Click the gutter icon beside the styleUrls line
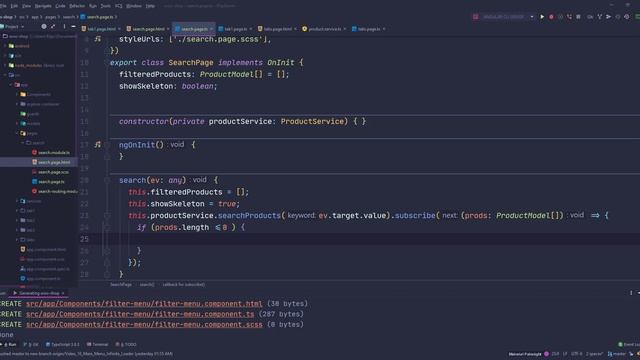This screenshot has height=360, width=640. [98, 39]
